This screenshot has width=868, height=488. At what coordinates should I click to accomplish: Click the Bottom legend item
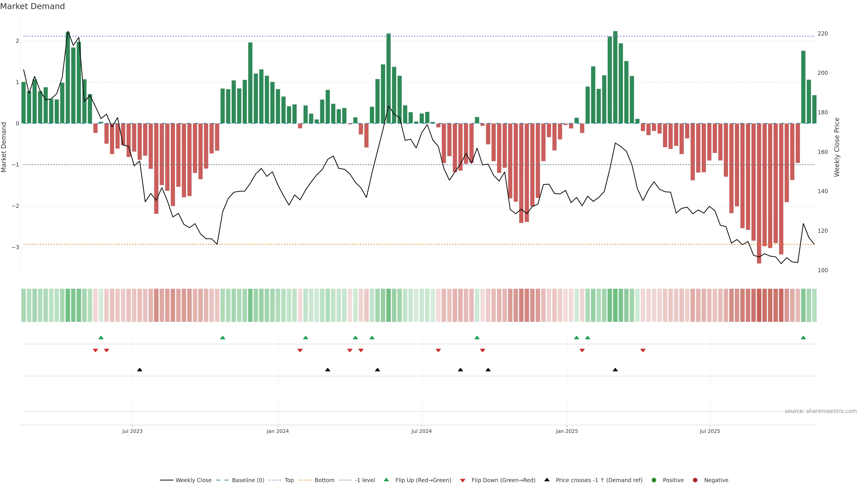pos(324,480)
